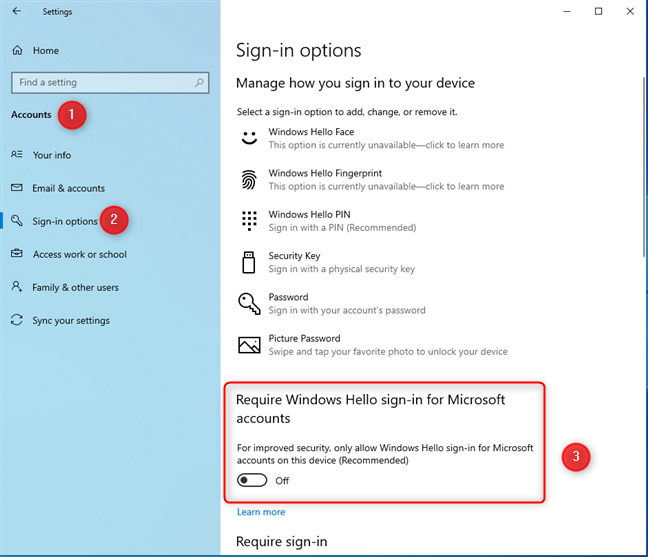Click "Sign in with a physical security key"
648x557 pixels.
(342, 269)
